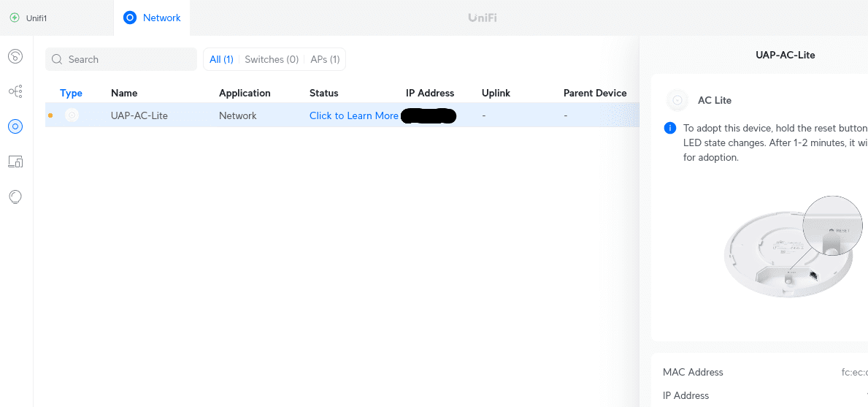Viewport: 868px width, 407px height.
Task: Click the blue info icon in panel
Action: [670, 129]
